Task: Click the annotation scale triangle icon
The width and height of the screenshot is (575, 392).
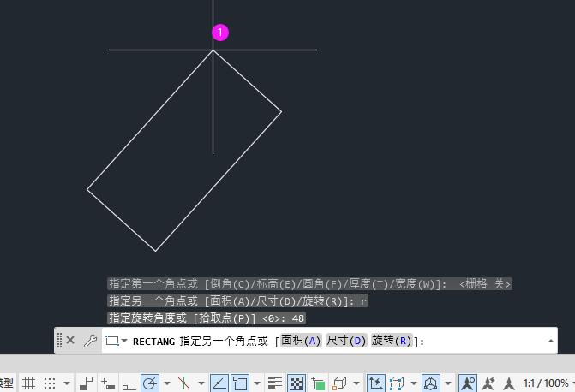Action: (x=509, y=383)
